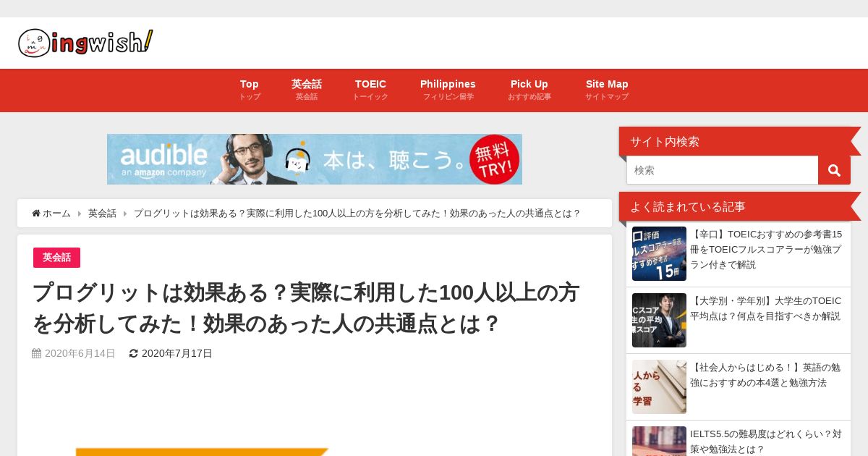Screen dimensions: 868x456
Task: Go to 英会話 breadcrumb link
Action: (102, 214)
